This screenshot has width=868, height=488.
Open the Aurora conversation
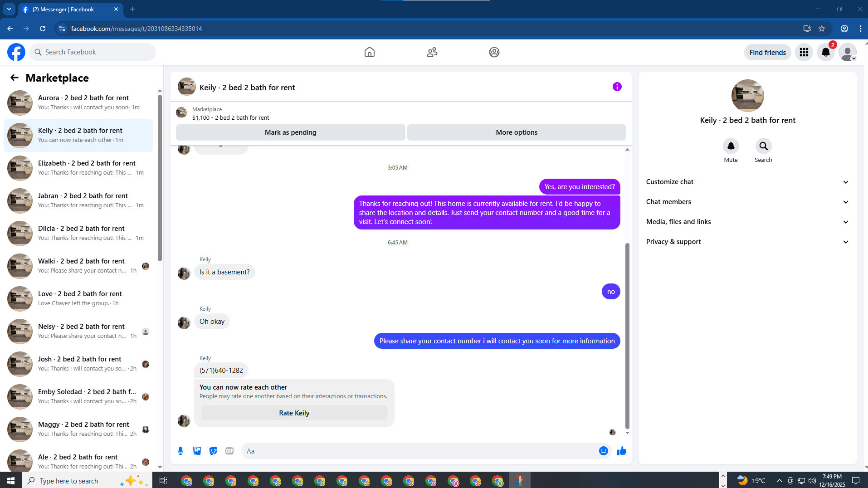pos(78,102)
